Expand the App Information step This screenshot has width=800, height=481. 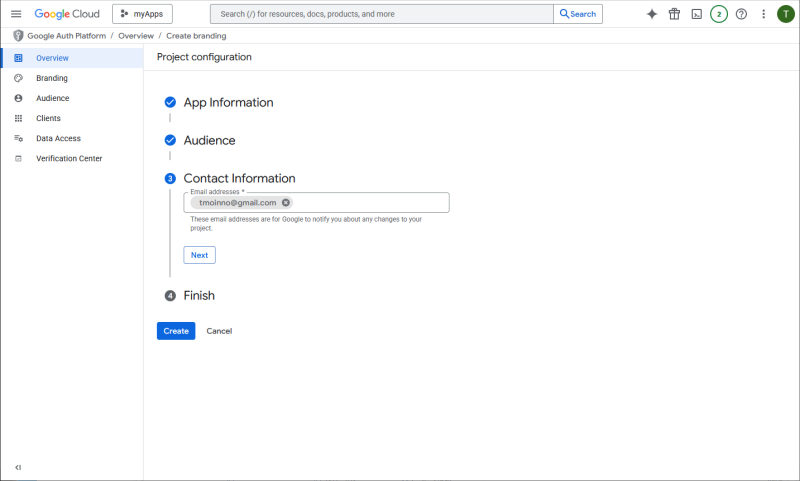[228, 102]
